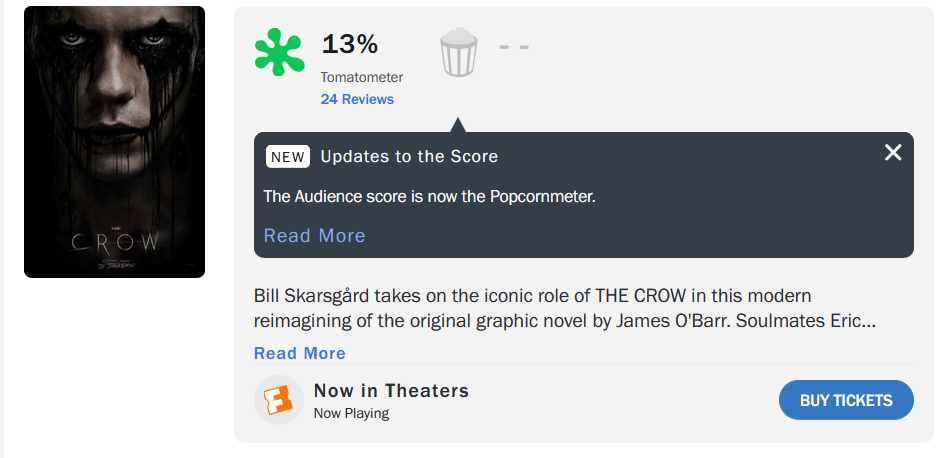The height and width of the screenshot is (458, 943).
Task: Click the empty popcorn bucket Popcornmeter icon
Action: coord(459,52)
